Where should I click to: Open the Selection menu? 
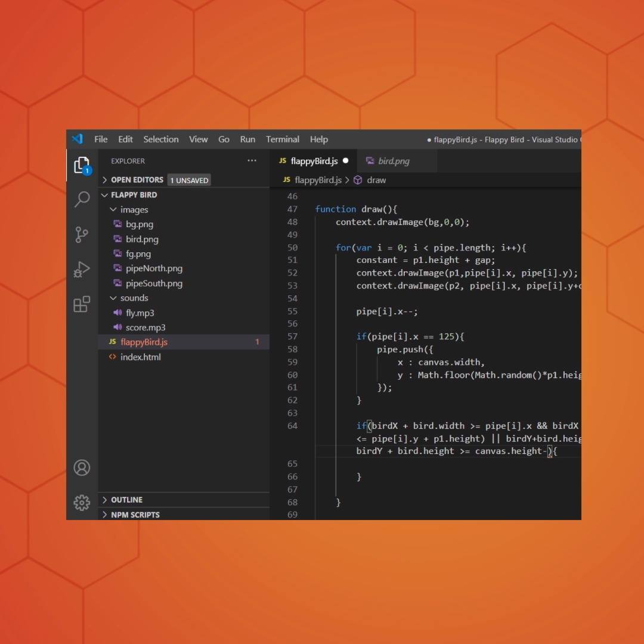coord(160,139)
